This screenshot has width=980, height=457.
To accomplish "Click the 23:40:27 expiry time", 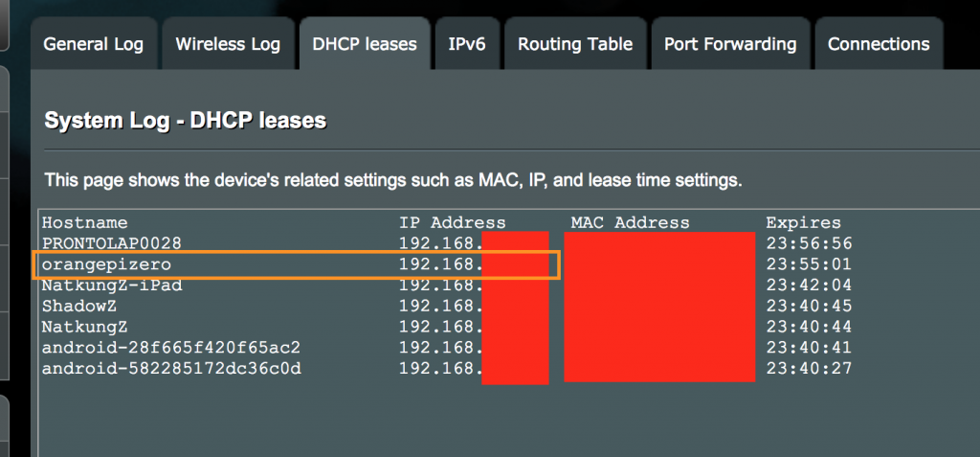I will tap(809, 369).
